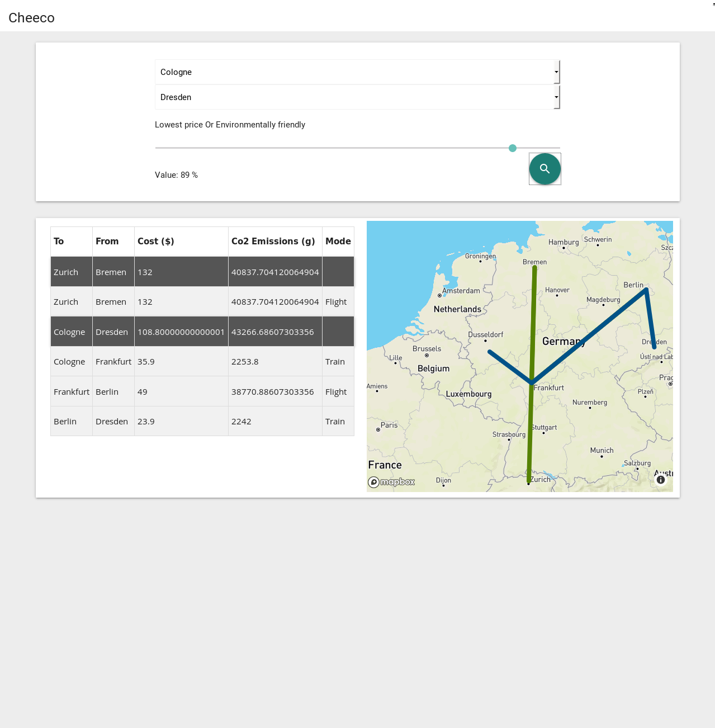Open the Mapbox attribution info icon
This screenshot has height=728, width=715.
pyautogui.click(x=661, y=480)
